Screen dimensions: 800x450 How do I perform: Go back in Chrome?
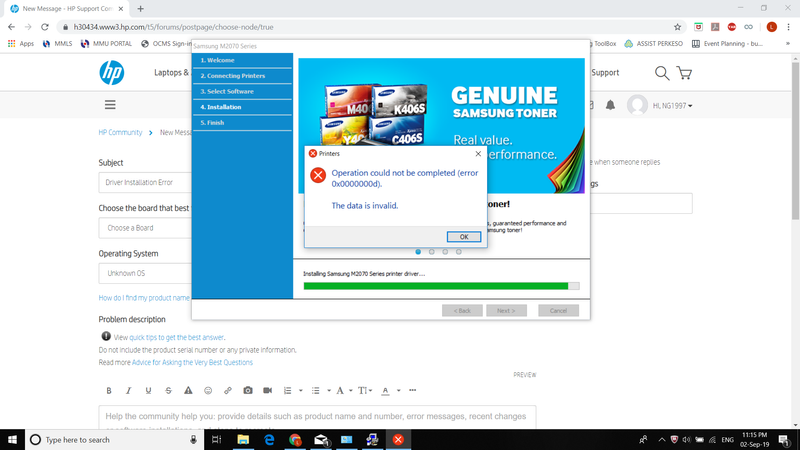coord(11,27)
